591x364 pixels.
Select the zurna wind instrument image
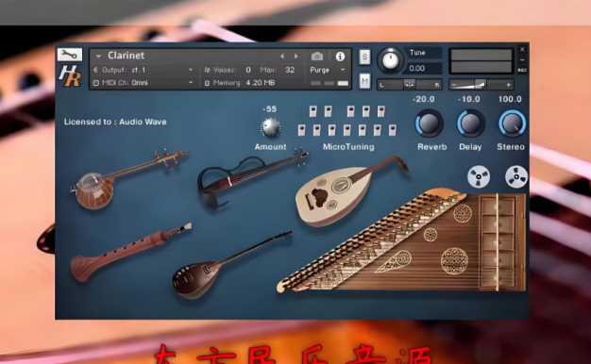[x=131, y=252]
